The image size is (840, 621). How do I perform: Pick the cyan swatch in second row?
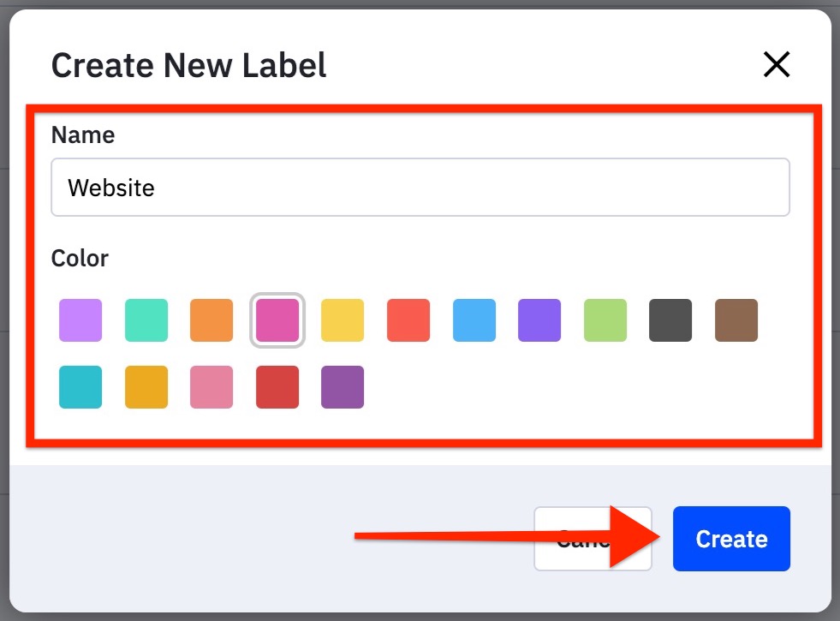pyautogui.click(x=80, y=386)
